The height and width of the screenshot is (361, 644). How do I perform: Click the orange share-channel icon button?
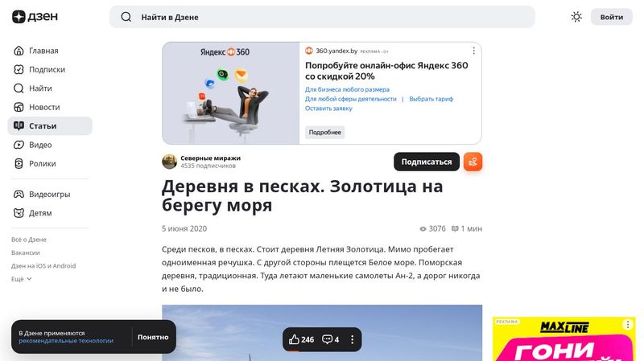pos(473,162)
